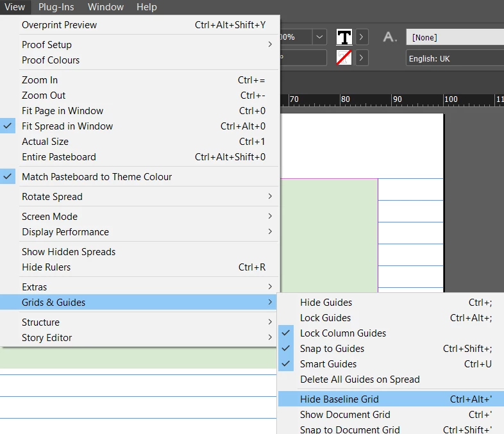The height and width of the screenshot is (434, 504).
Task: Choose Overprint Preview
Action: (139, 25)
